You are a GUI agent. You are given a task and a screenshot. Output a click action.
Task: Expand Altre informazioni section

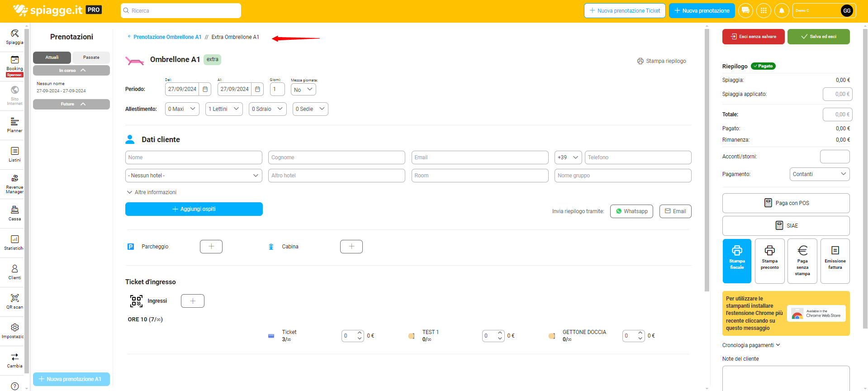pos(152,192)
